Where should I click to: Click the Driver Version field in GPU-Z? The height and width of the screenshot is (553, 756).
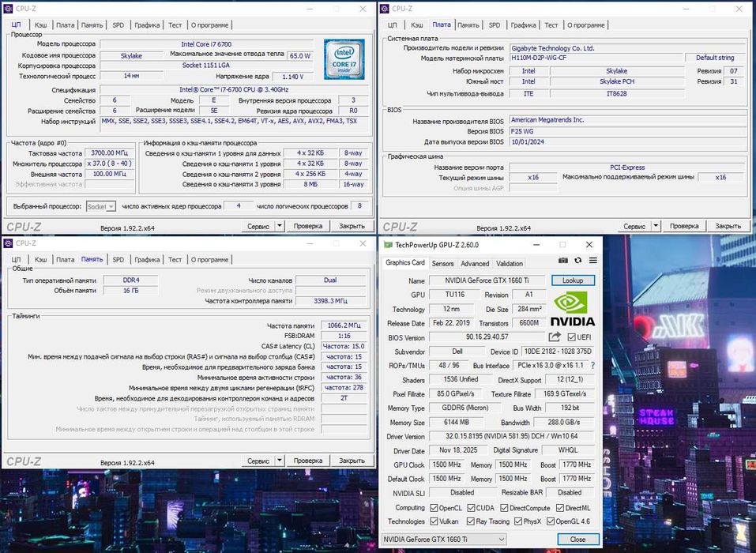(x=511, y=436)
